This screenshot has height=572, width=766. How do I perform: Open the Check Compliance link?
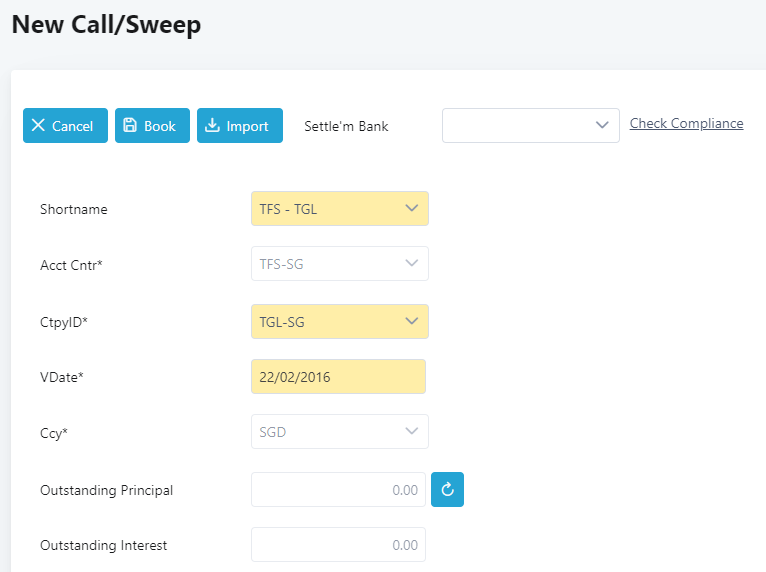tap(686, 124)
